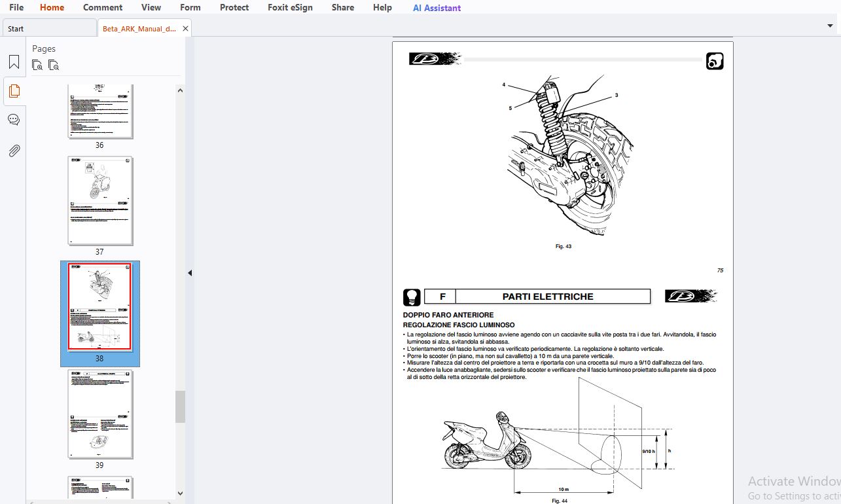Click the Pages panel scrollbar thumb
This screenshot has width=841, height=504.
[x=180, y=406]
